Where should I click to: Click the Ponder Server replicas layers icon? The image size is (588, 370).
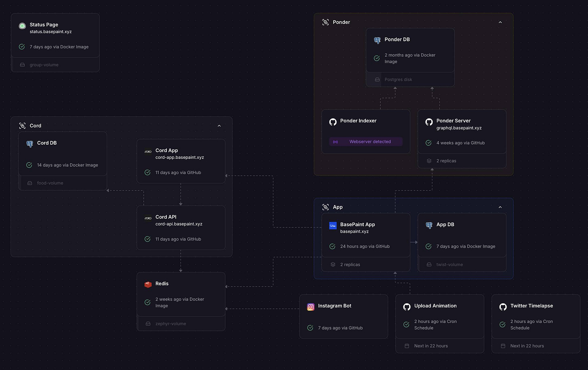click(x=429, y=161)
